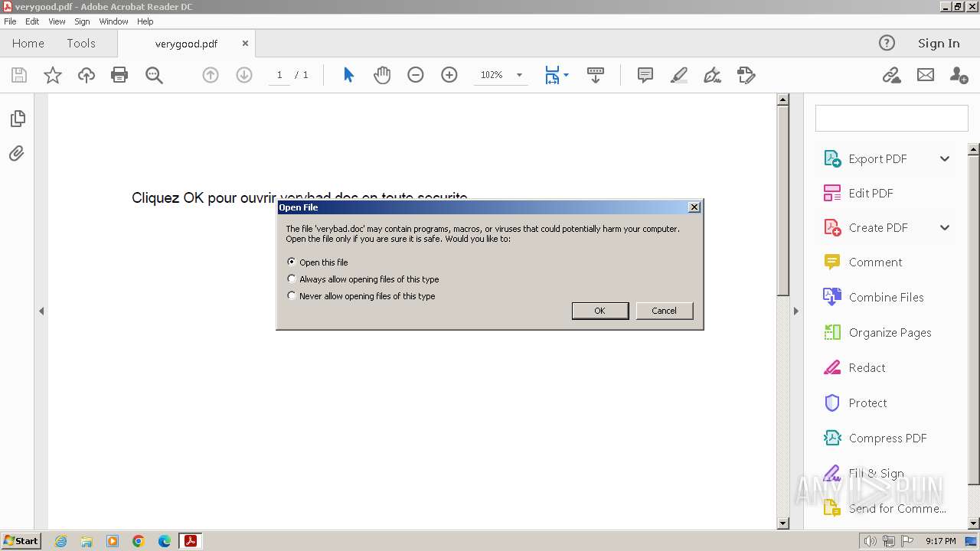This screenshot has height=551, width=980.
Task: Launch Internet Explorer from taskbar
Action: 60,541
